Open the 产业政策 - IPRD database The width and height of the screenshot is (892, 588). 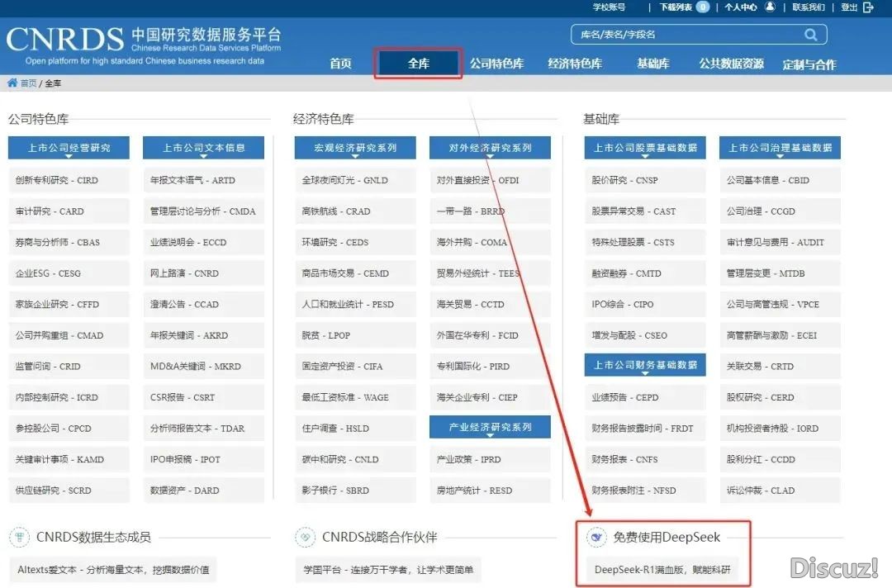point(490,459)
